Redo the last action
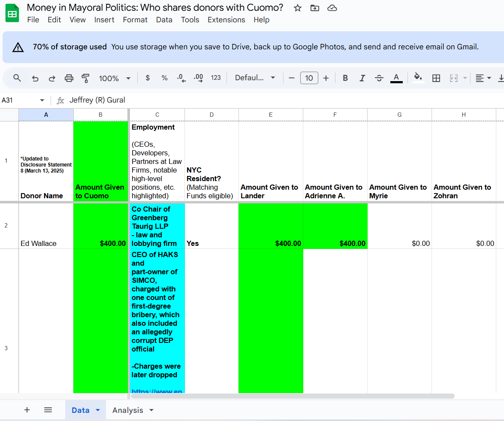504x421 pixels. click(52, 78)
